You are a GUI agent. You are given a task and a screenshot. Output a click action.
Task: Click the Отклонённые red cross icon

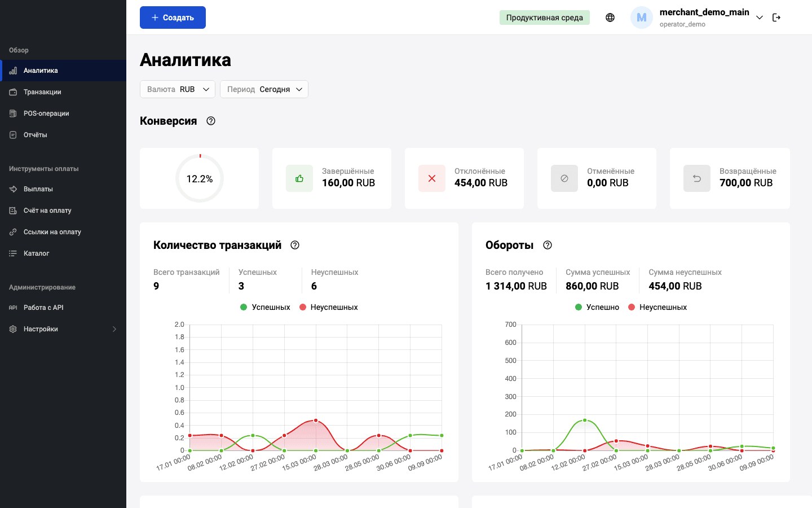point(432,178)
